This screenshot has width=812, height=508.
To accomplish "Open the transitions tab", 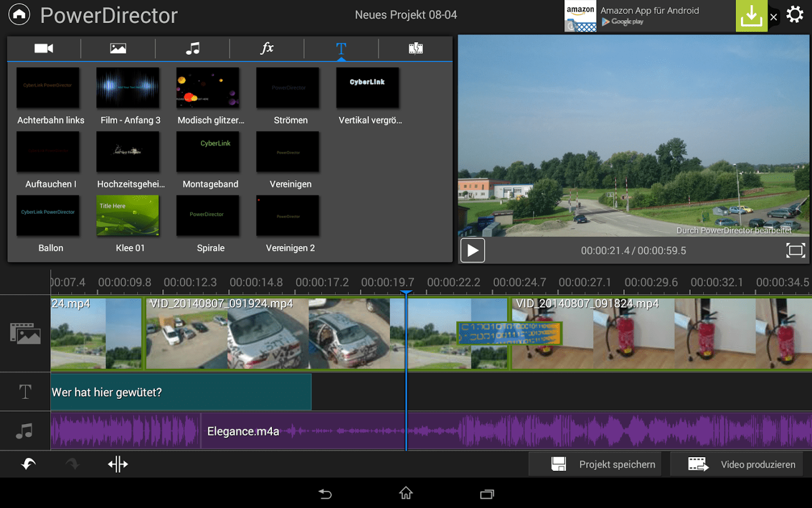I will pos(416,49).
